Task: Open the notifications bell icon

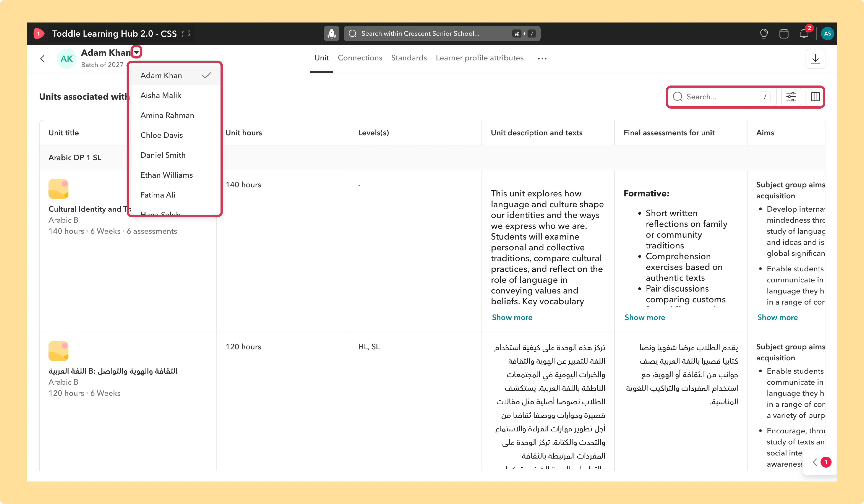Action: [x=804, y=34]
